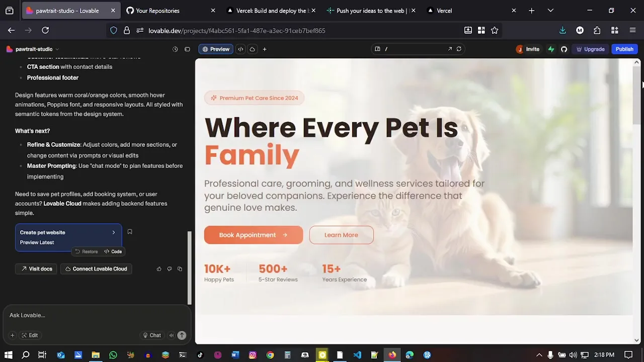Open Word from taskbar

(x=235, y=355)
